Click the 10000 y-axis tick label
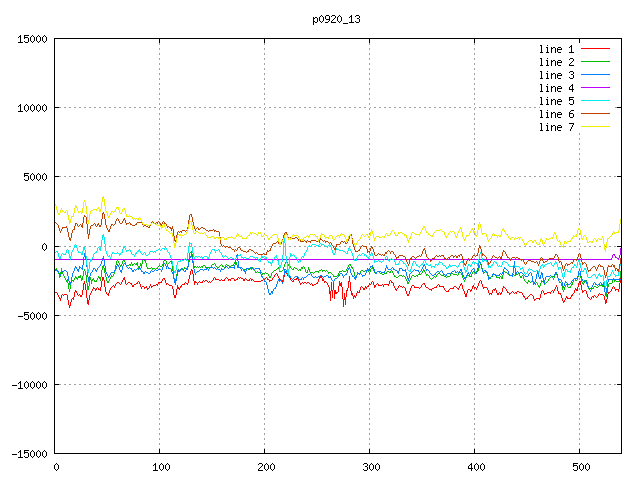 [31, 108]
